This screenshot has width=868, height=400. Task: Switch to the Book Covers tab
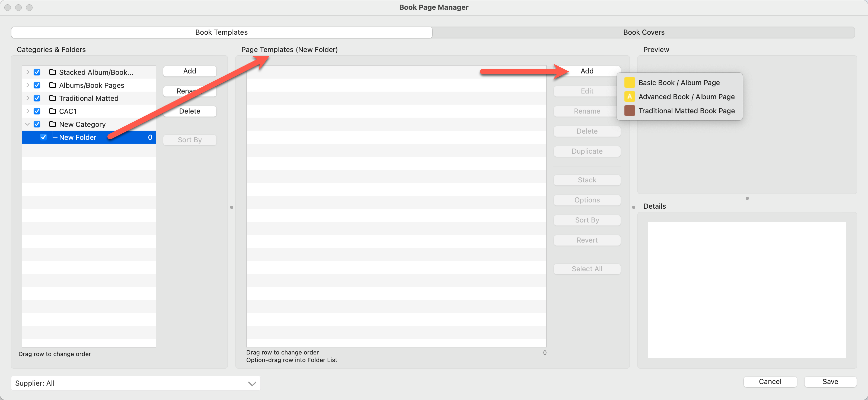(x=643, y=32)
